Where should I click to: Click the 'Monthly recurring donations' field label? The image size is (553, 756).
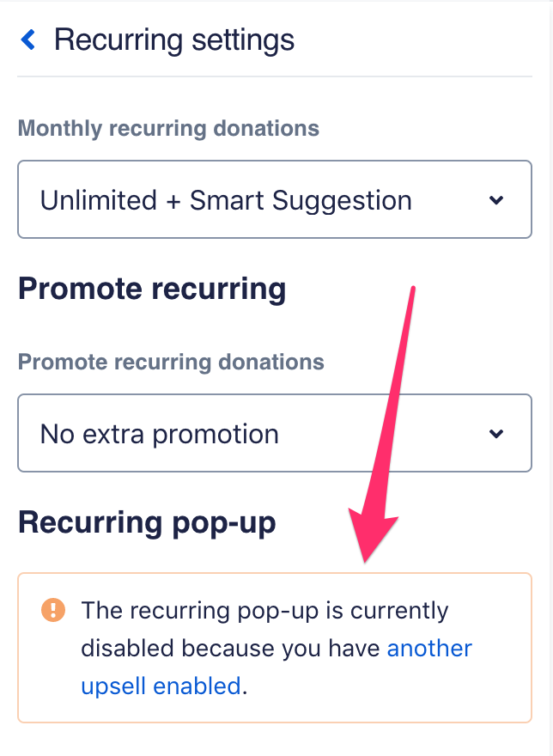(168, 129)
